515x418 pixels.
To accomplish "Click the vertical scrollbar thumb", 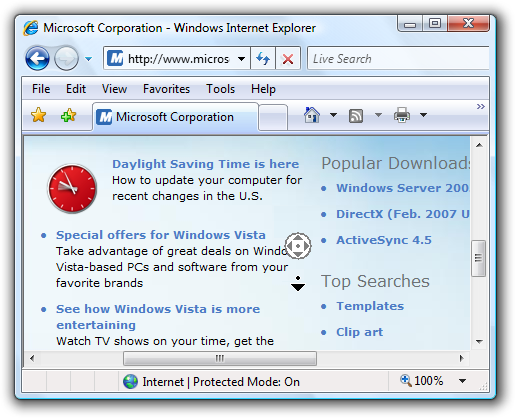I will tap(479, 258).
